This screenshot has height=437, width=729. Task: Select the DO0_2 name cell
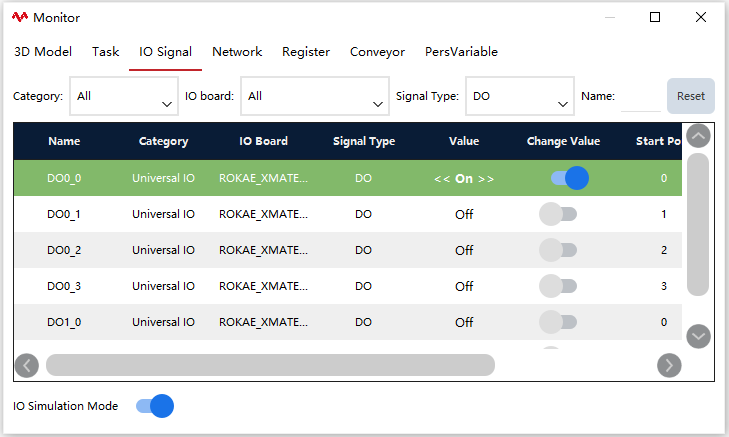pos(64,250)
